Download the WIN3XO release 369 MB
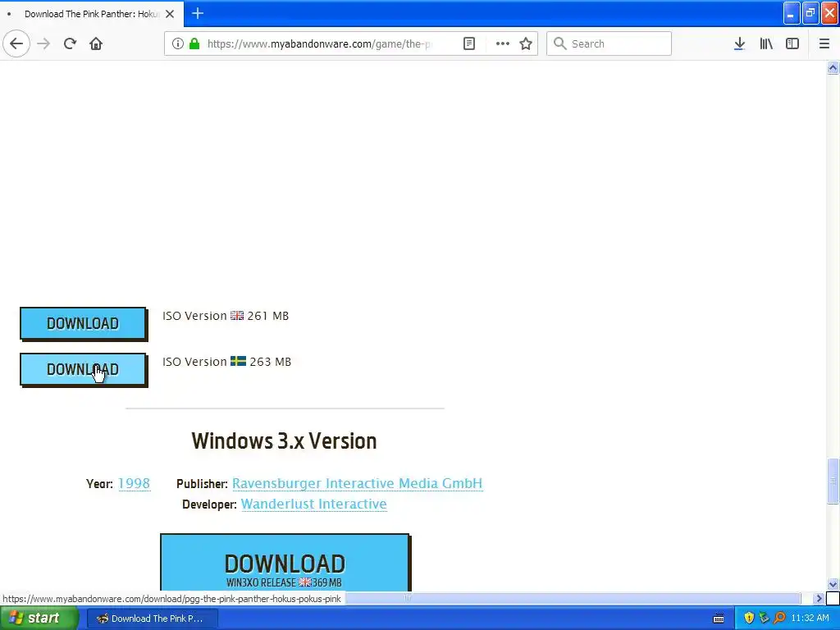 point(285,563)
